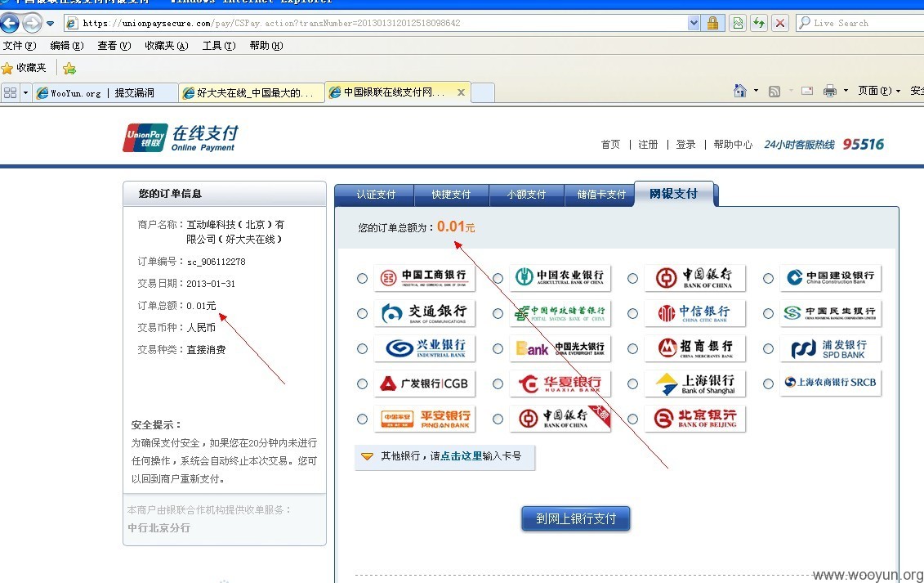
Task: Open the 帮助 menu
Action: (x=266, y=46)
